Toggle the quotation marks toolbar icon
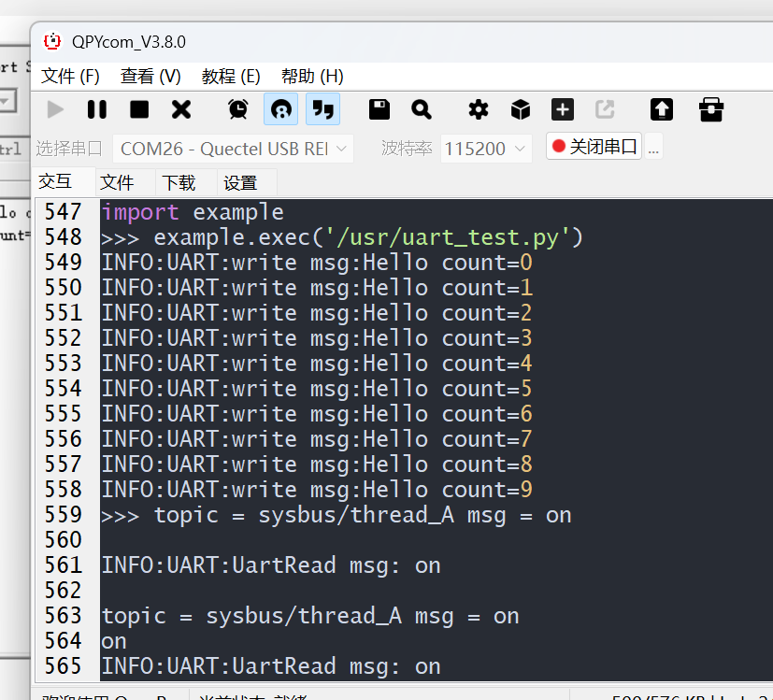773x700 pixels. [322, 109]
